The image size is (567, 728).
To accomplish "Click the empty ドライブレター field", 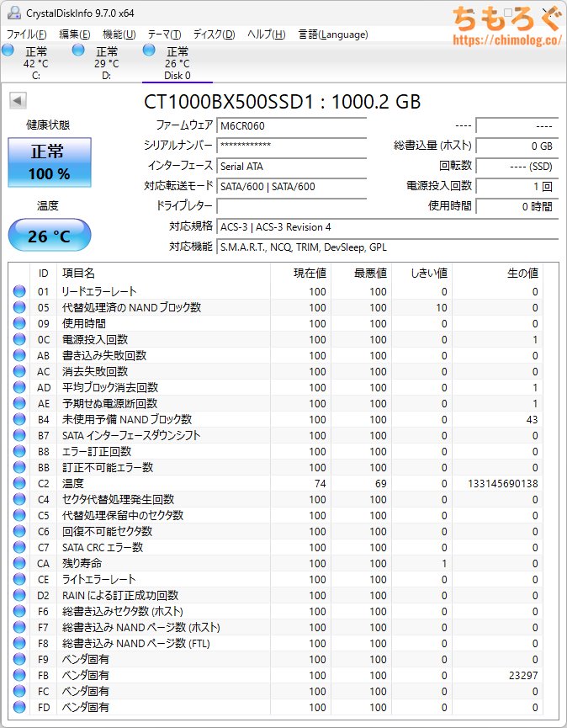I will coord(291,206).
